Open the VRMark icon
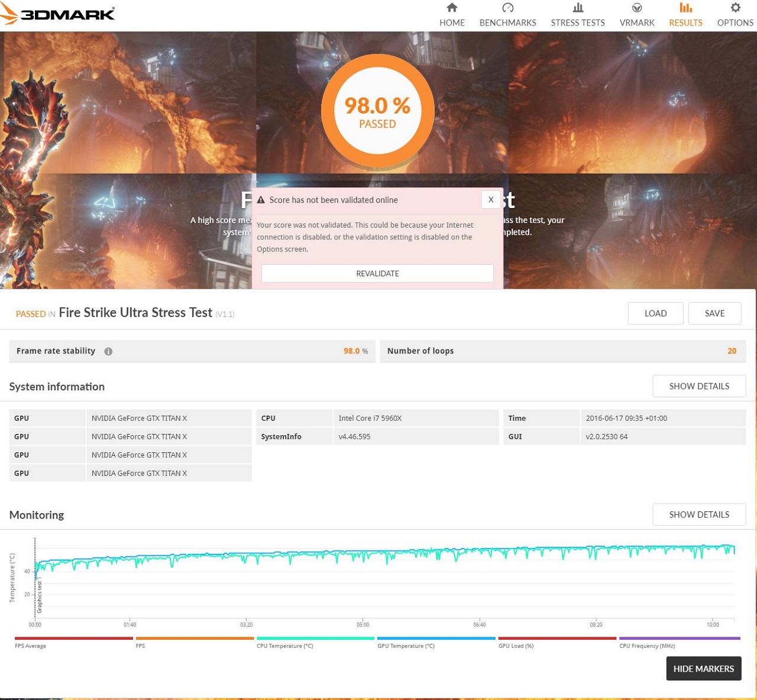 pyautogui.click(x=637, y=8)
